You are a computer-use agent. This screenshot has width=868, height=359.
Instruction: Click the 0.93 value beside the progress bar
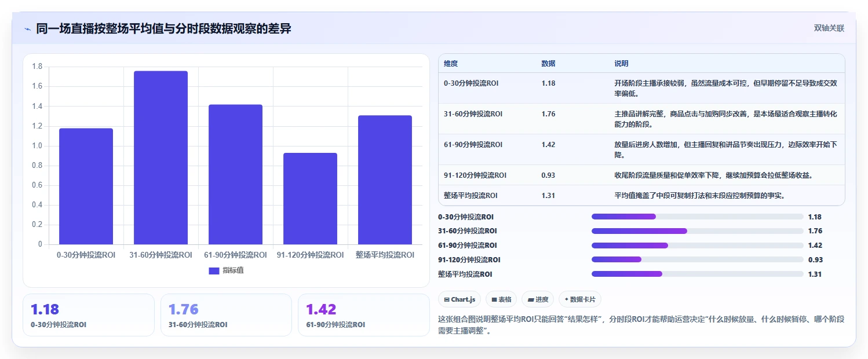815,260
